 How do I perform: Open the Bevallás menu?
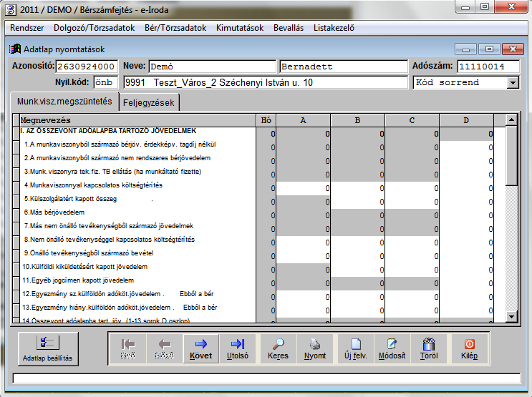pyautogui.click(x=289, y=28)
